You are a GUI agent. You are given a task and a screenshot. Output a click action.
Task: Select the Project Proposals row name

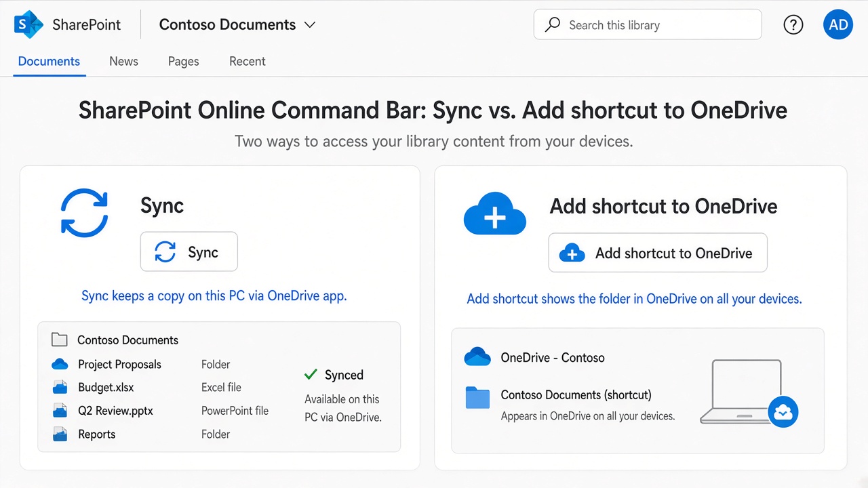click(119, 364)
